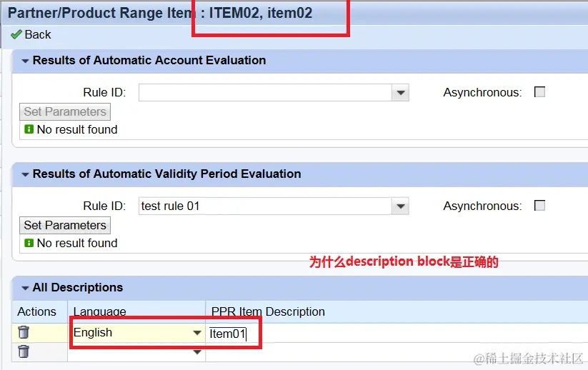Click the Back button
The width and height of the screenshot is (588, 370).
[31, 34]
